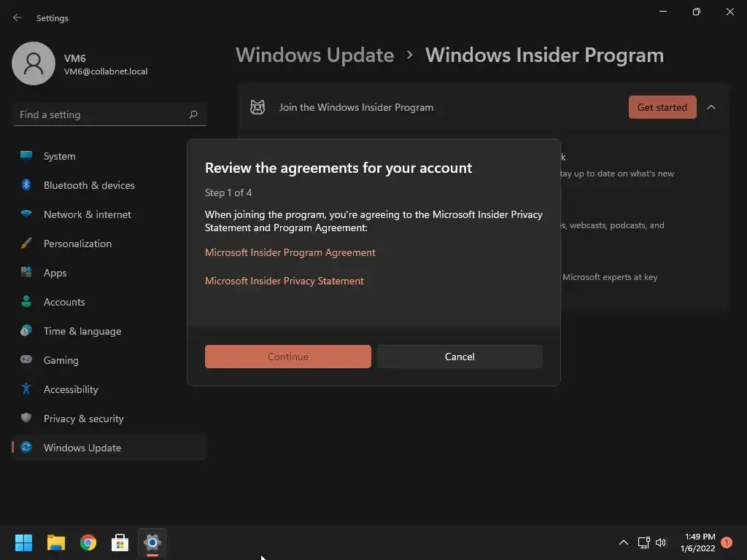Close the Settings window
Screen dimensions: 747x560
(729, 12)
